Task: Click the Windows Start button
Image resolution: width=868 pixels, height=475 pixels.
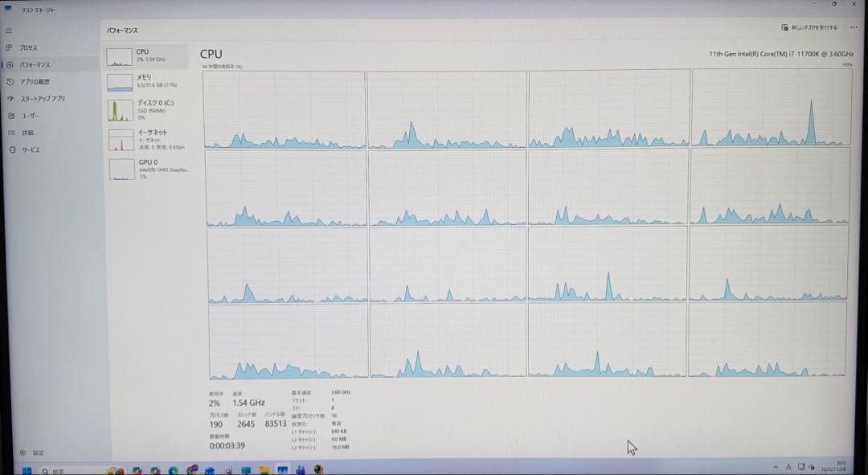Action: (x=25, y=470)
